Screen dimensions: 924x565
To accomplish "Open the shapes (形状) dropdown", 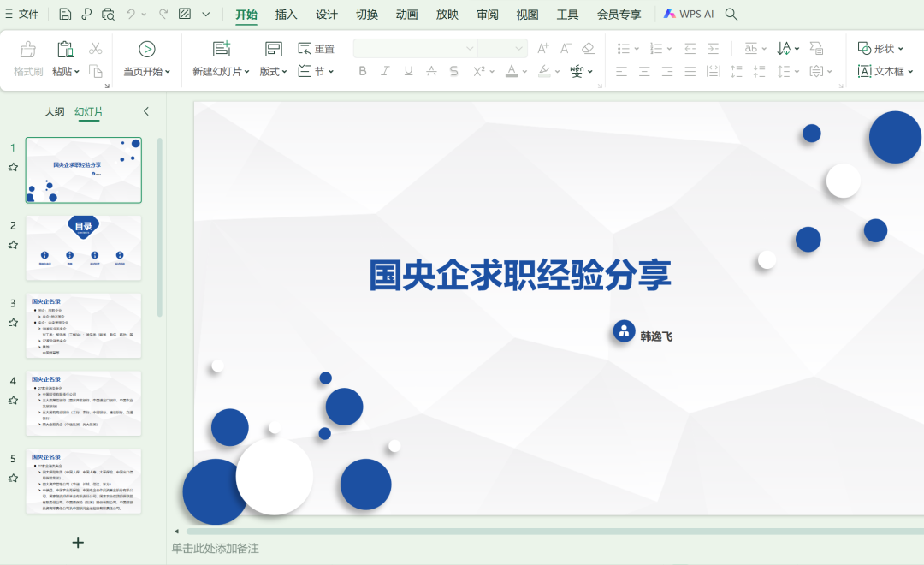I will 881,49.
